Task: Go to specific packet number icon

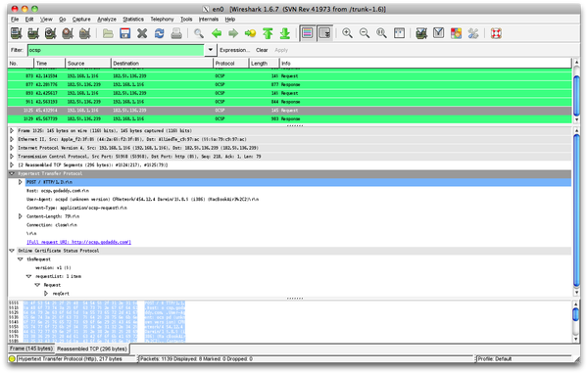Action: pos(250,33)
